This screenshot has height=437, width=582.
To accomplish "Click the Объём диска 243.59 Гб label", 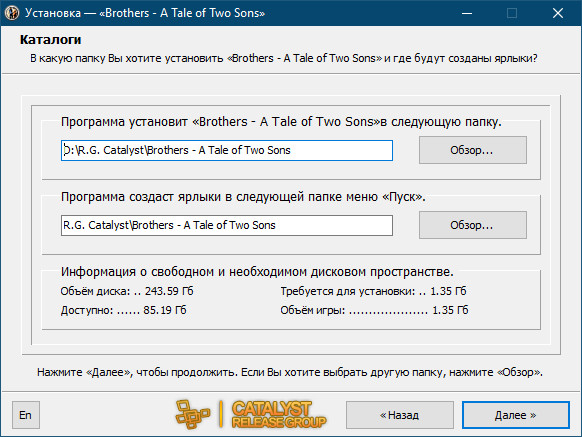I will tap(127, 291).
